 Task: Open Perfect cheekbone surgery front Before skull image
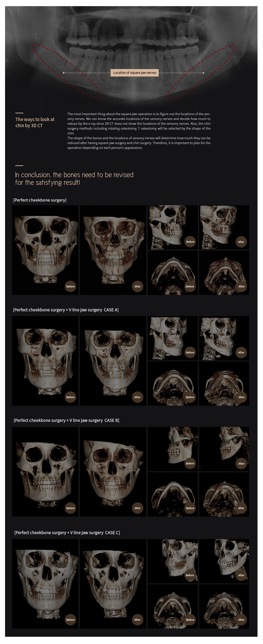(45, 250)
